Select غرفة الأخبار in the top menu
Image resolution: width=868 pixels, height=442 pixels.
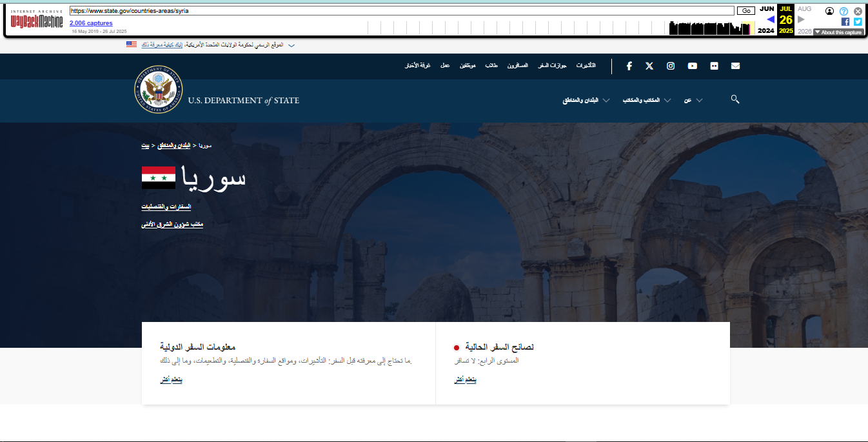click(413, 66)
